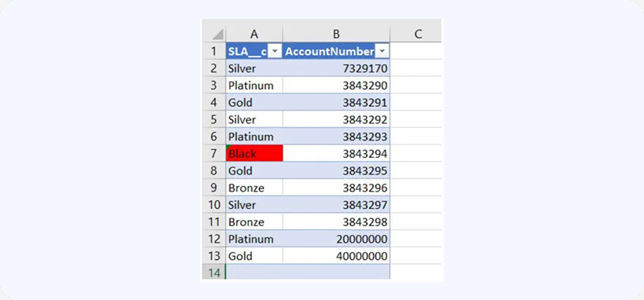Select row 14 header

tap(214, 273)
